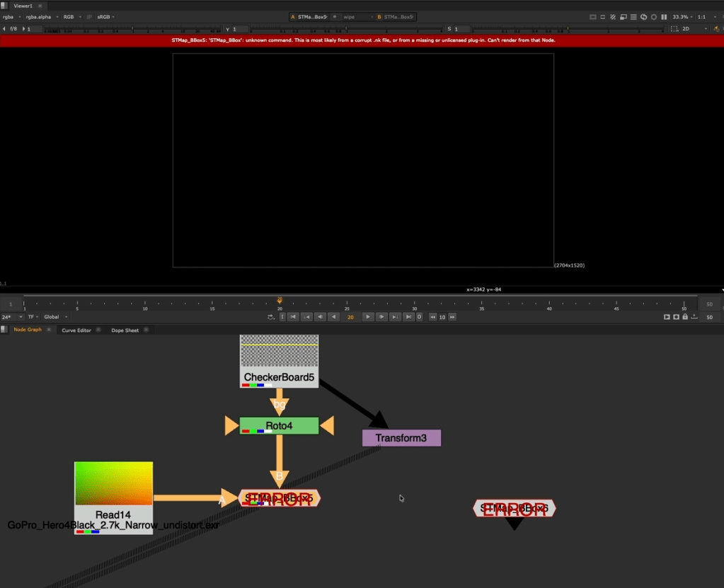Decrease viewer gain f-stop arrow
The width and height of the screenshot is (724, 588).
(x=4, y=28)
